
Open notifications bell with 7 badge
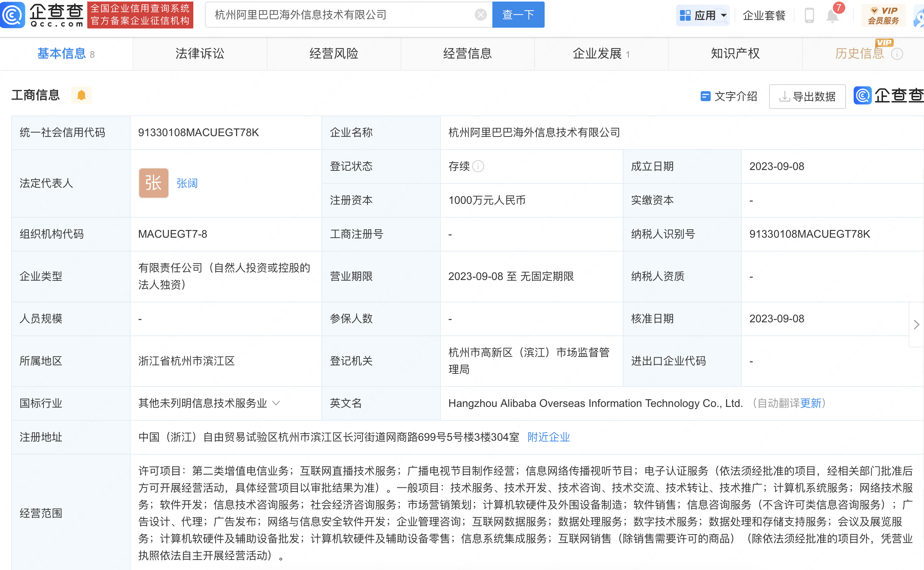click(833, 16)
